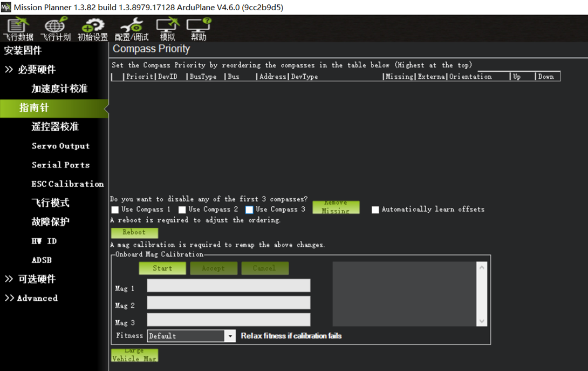Click the Mag 1 progress field

[x=229, y=286]
